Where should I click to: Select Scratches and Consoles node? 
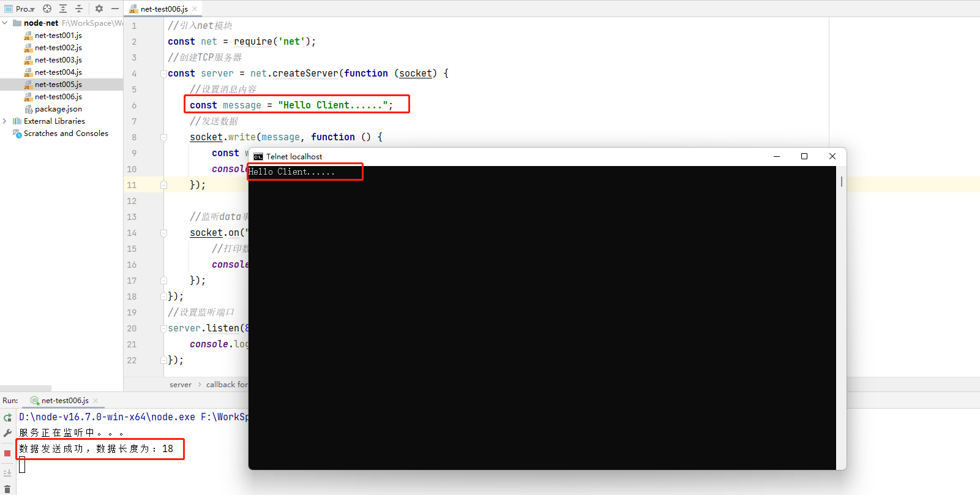[x=65, y=134]
